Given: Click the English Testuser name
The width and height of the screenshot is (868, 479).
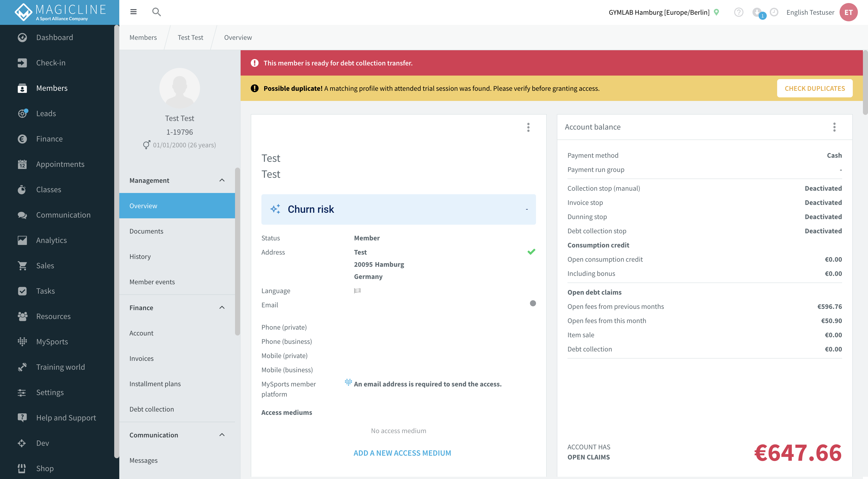Looking at the screenshot, I should click(x=810, y=12).
